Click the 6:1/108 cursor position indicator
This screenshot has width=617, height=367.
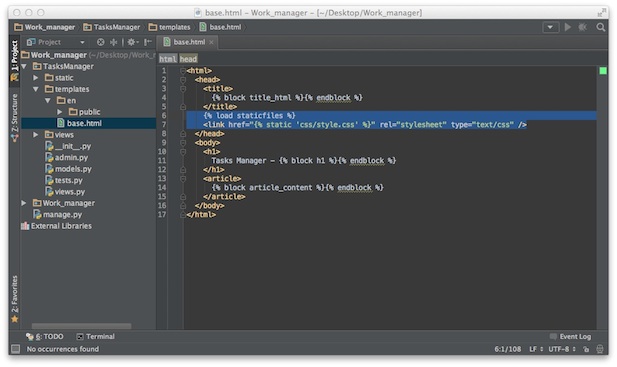(508, 349)
